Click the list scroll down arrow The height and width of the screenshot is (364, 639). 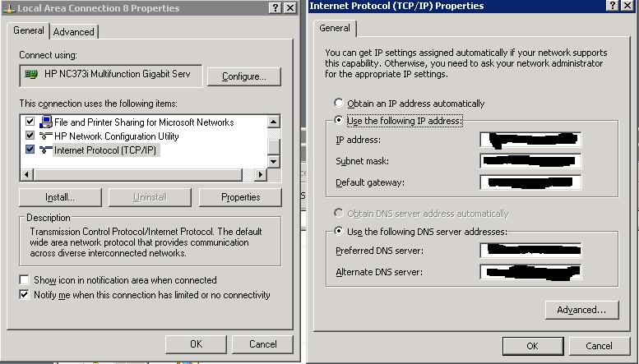tap(274, 161)
